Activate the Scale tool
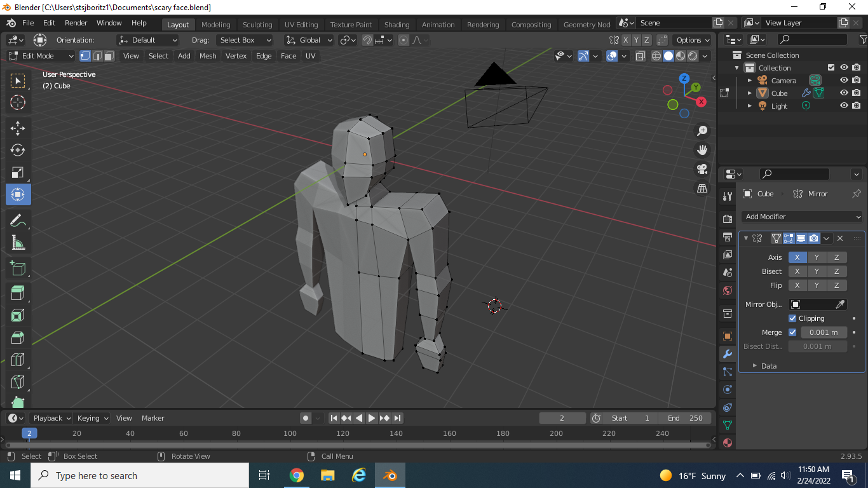 [x=18, y=172]
